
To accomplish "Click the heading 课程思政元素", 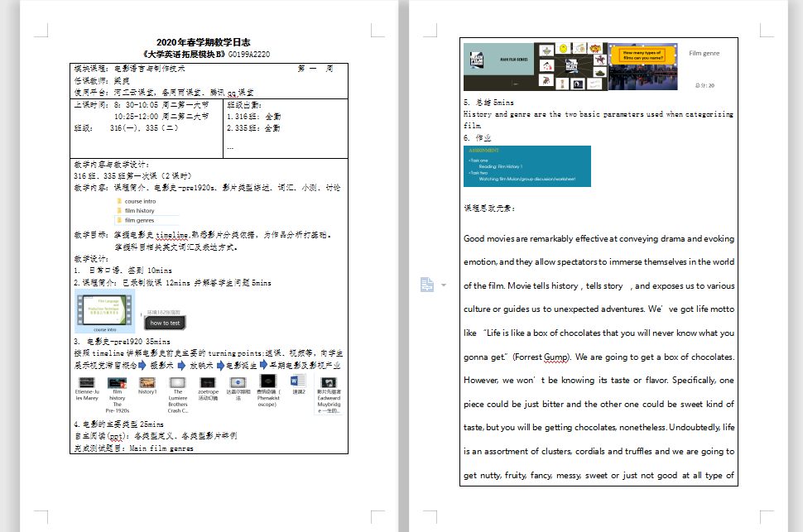I will (x=489, y=208).
